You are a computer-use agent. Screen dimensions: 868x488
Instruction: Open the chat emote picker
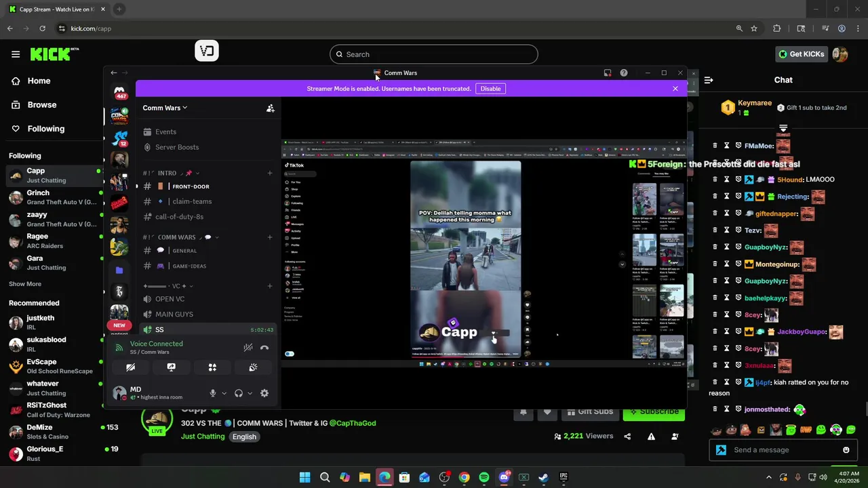pyautogui.click(x=846, y=450)
